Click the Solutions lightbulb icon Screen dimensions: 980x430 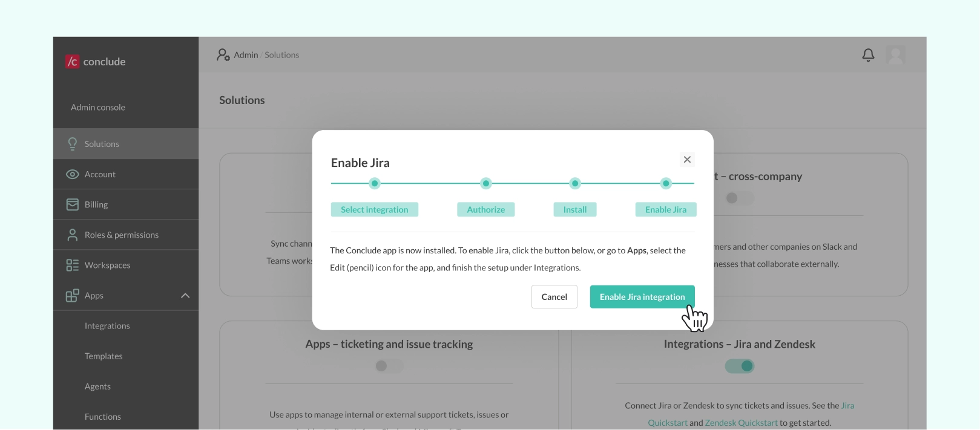pos(73,144)
